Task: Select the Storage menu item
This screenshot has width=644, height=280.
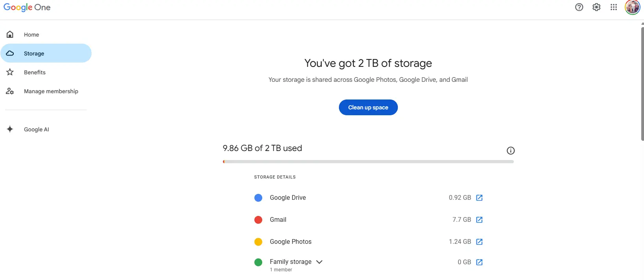Action: coord(46,53)
